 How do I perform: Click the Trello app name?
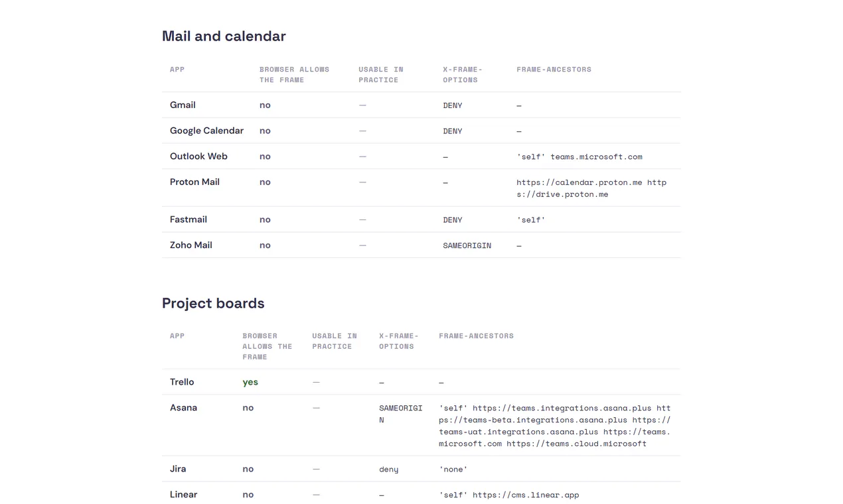click(x=182, y=382)
